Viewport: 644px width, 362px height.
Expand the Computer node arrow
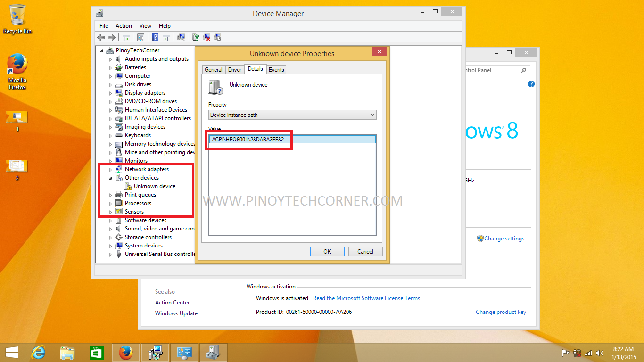111,76
